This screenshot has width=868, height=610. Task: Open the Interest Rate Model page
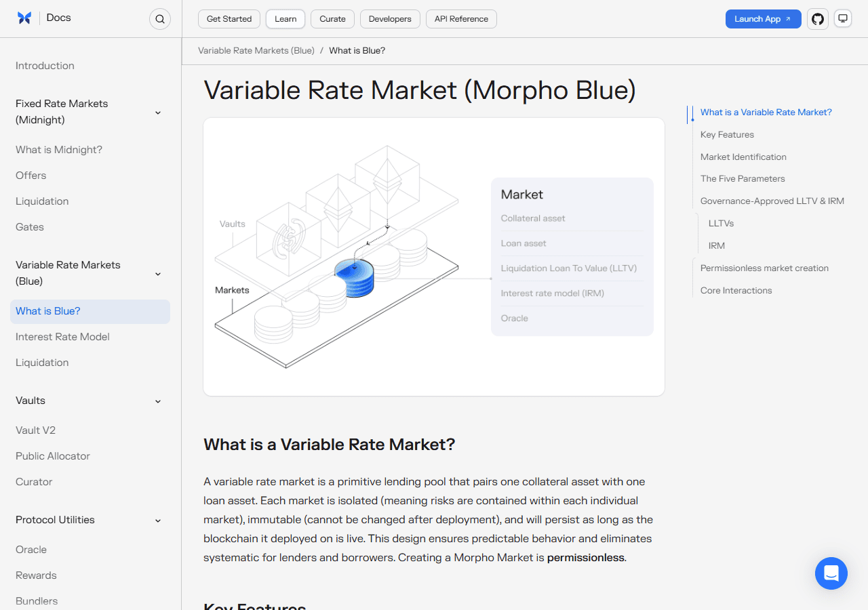(62, 337)
